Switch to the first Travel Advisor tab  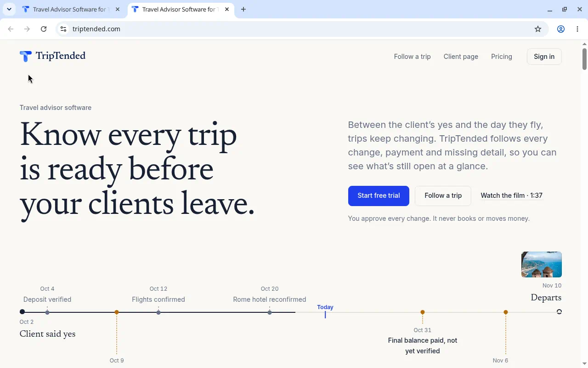click(x=71, y=9)
